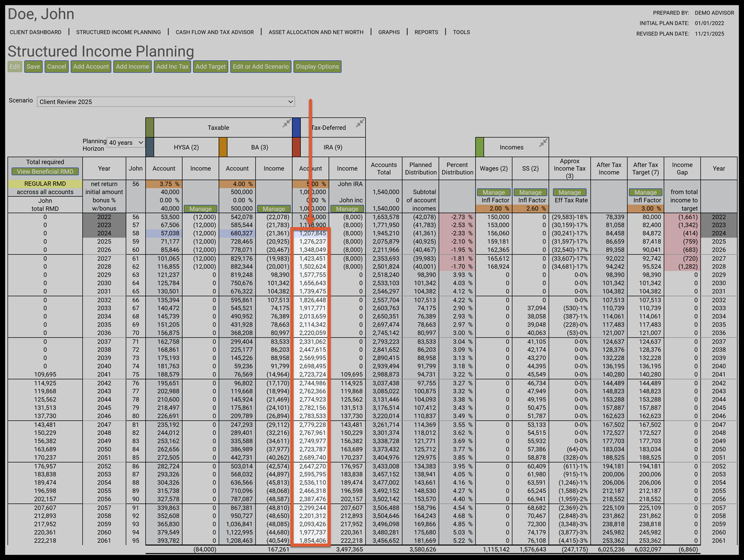Save the structured income plan
The height and width of the screenshot is (560, 744).
[33, 66]
